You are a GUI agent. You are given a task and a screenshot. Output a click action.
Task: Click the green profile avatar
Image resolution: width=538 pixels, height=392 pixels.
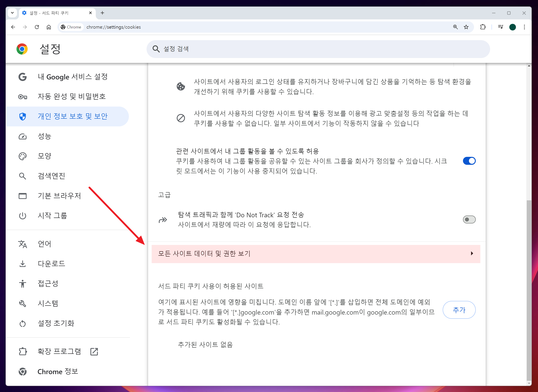tap(513, 27)
